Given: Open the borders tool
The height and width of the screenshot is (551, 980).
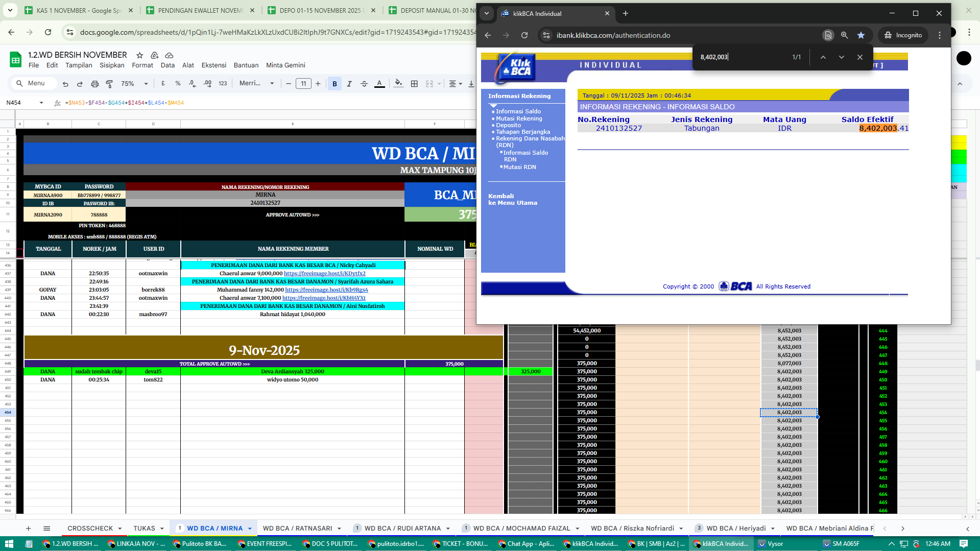Looking at the screenshot, I should tap(414, 84).
